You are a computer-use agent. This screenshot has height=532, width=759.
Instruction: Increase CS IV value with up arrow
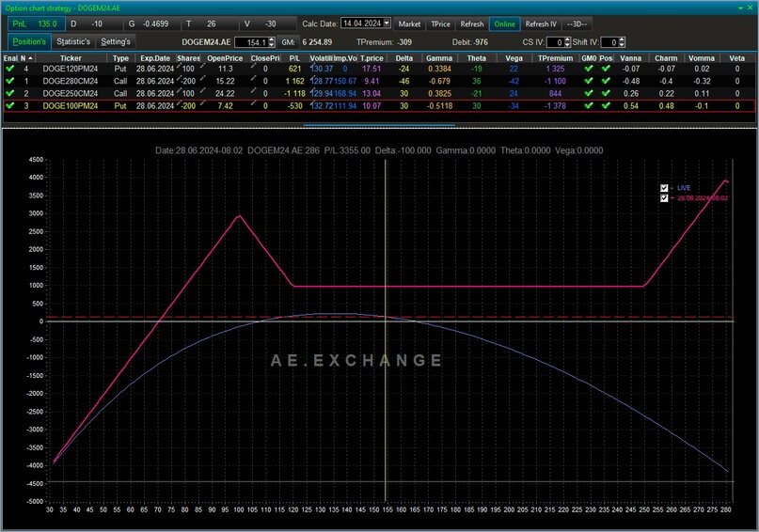pyautogui.click(x=568, y=39)
